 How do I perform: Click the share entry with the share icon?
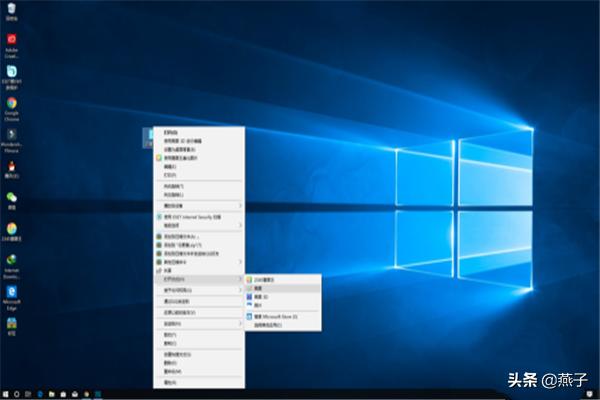[199, 271]
